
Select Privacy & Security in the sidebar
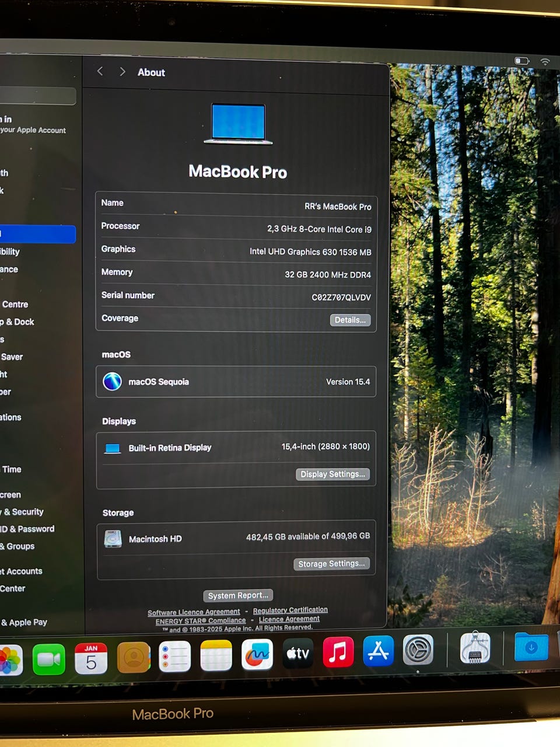coord(22,512)
